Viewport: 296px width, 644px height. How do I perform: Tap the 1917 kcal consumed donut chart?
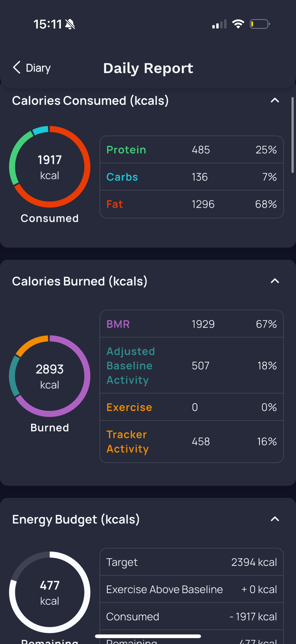[x=50, y=167]
